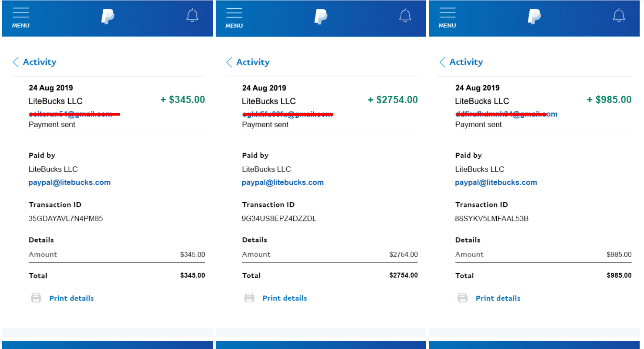The height and width of the screenshot is (349, 644).
Task: Open paypal@litebucks.com link in $2754.00 panel
Action: pos(283,183)
